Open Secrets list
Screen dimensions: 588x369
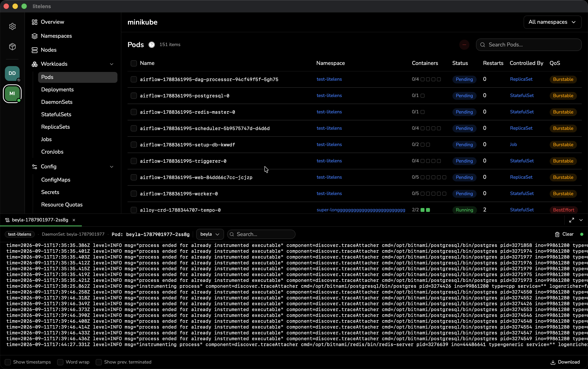coord(50,192)
